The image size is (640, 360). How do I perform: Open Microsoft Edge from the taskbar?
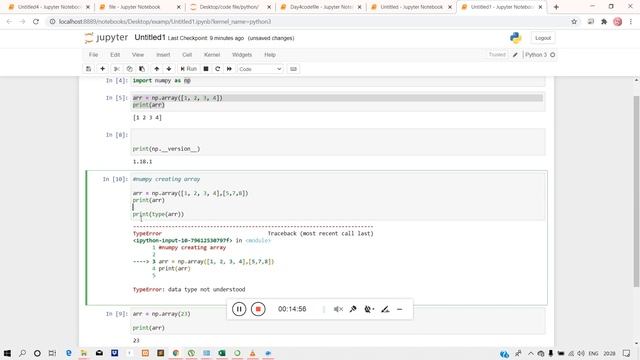click(x=69, y=353)
